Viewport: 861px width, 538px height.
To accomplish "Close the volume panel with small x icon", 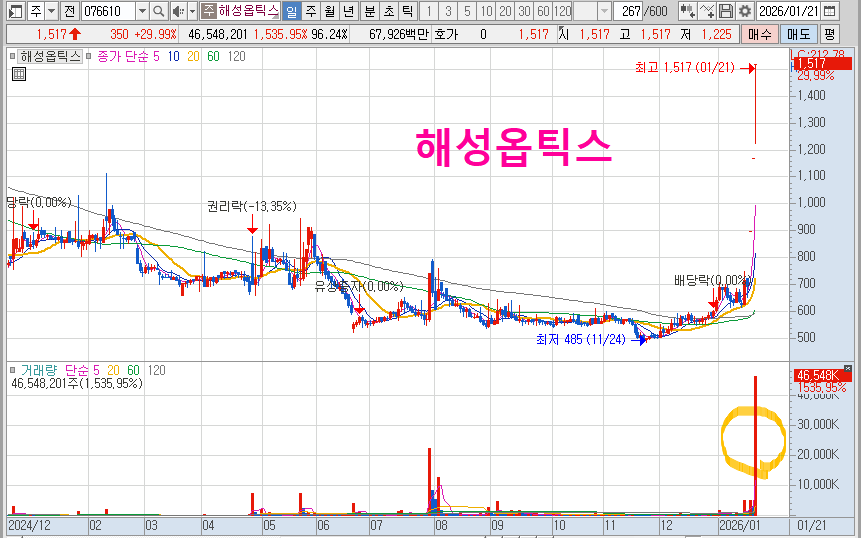I will tap(848, 368).
